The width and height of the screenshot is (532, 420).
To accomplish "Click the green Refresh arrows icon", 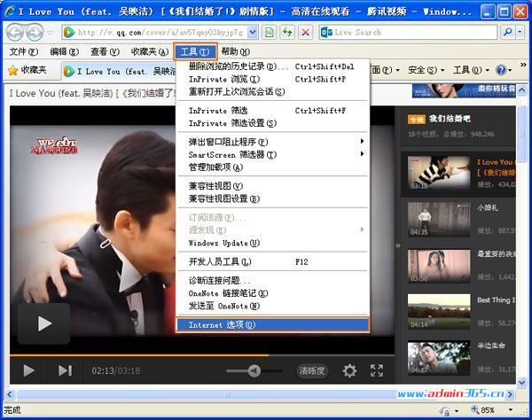I will (287, 33).
